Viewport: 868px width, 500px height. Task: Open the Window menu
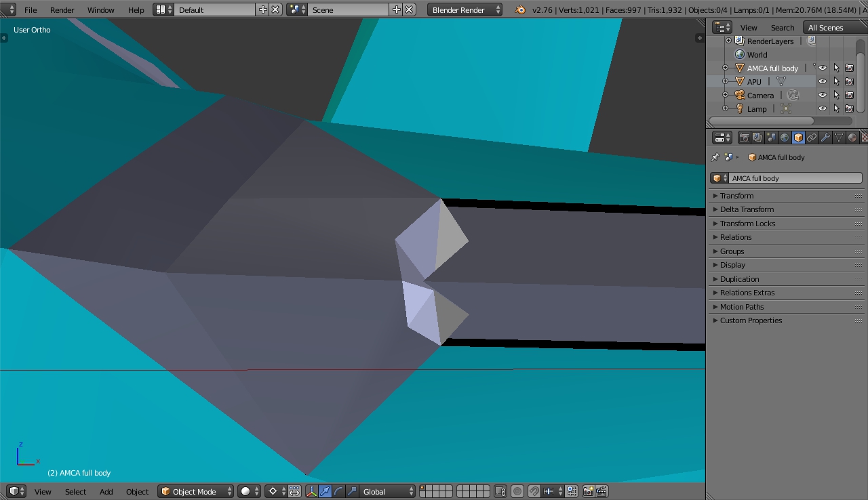(x=101, y=10)
